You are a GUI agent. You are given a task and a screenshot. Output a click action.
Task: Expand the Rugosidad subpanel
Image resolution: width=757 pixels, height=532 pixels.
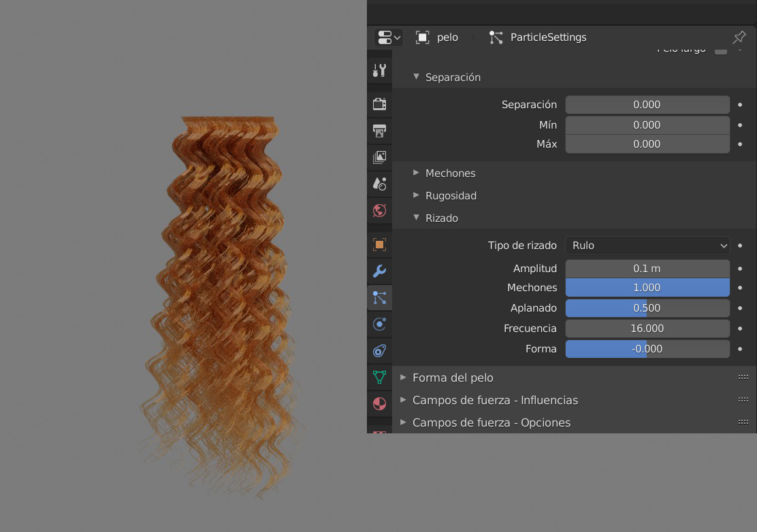416,195
